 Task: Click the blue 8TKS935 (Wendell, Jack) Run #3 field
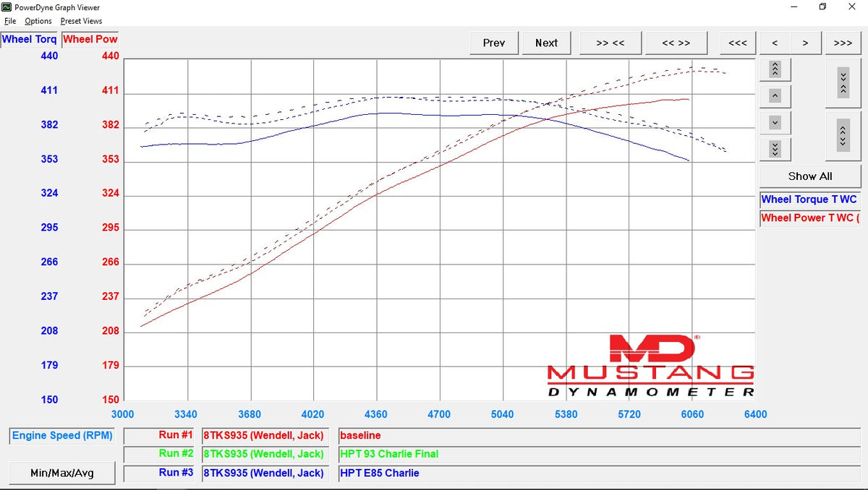click(265, 473)
